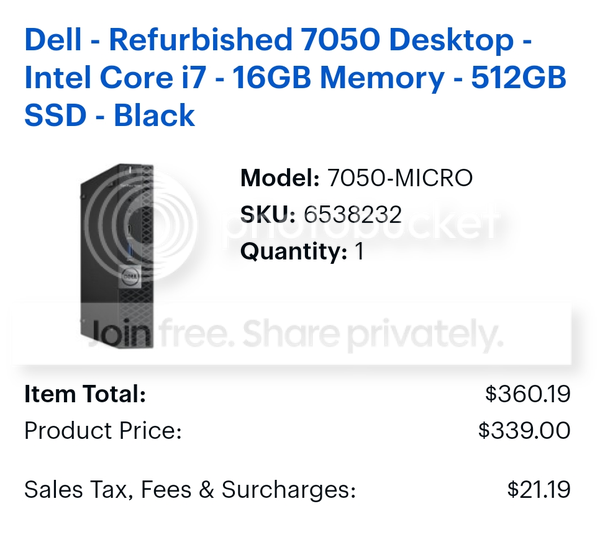Select the $360.19 item total amount
This screenshot has height=550, width=600.
[x=527, y=394]
